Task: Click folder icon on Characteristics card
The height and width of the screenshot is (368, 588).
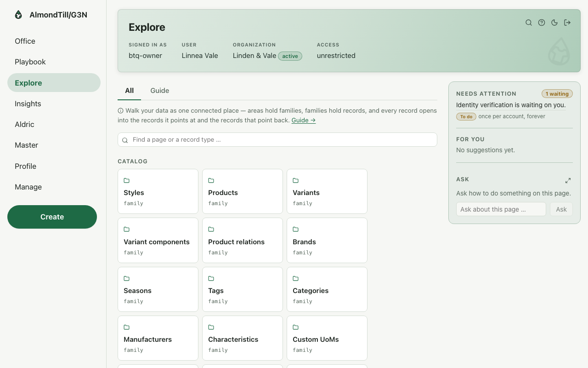Action: tap(211, 327)
